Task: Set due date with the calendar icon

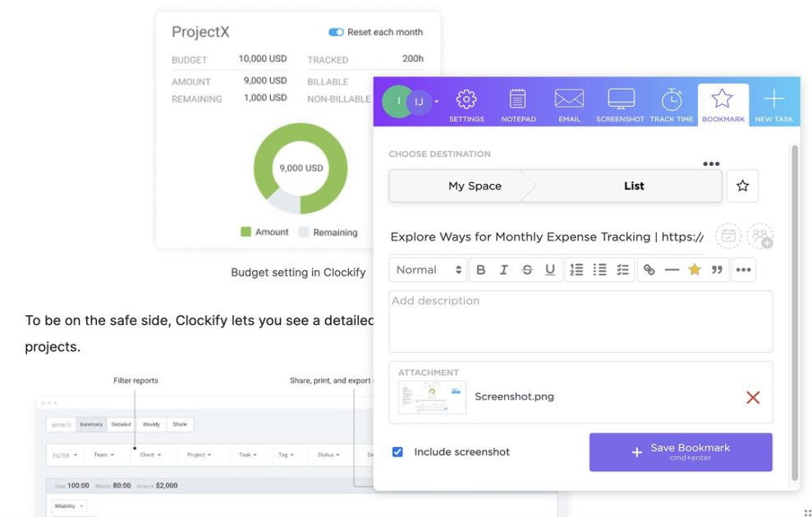Action: (x=728, y=236)
